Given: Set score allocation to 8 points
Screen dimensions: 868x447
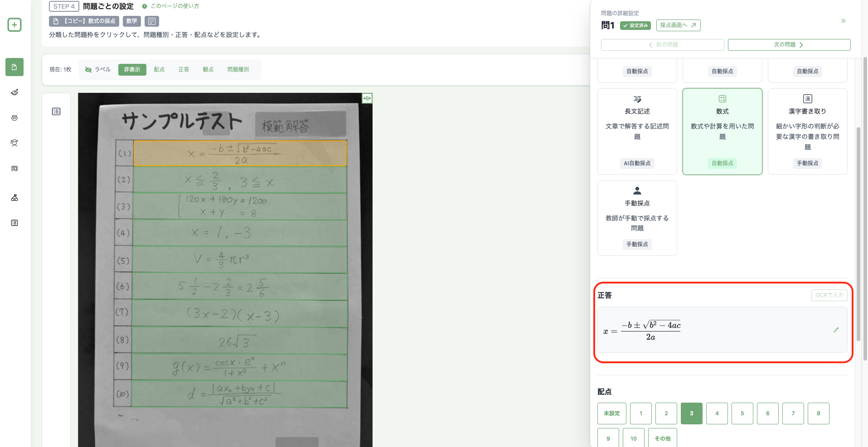Looking at the screenshot, I should (x=819, y=413).
